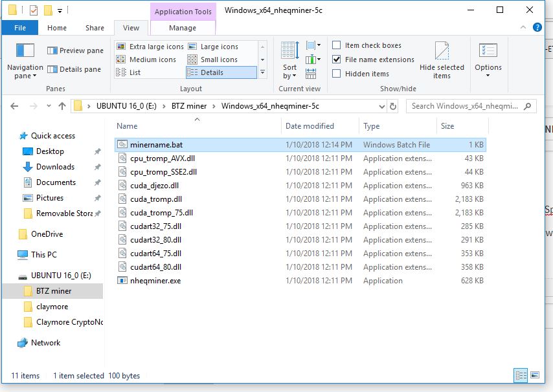Open Customize Quick Access Toolbar dropdown
The height and width of the screenshot is (392, 553).
coord(60,11)
